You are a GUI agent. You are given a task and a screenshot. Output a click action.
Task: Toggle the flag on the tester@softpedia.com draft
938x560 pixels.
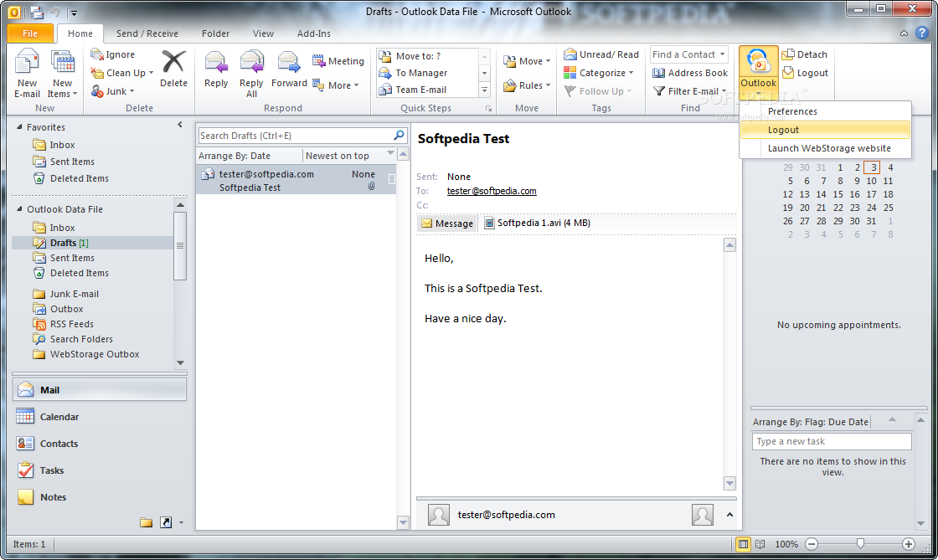tap(392, 179)
